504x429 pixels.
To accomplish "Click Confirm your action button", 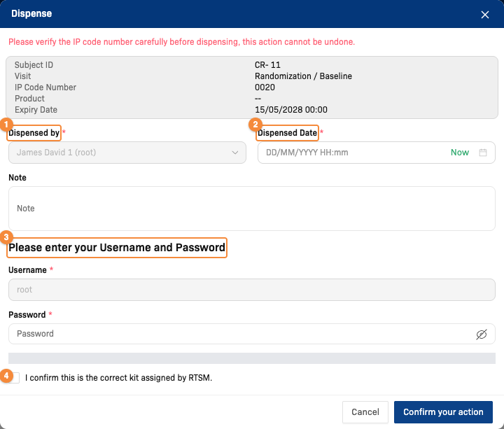I will point(443,412).
